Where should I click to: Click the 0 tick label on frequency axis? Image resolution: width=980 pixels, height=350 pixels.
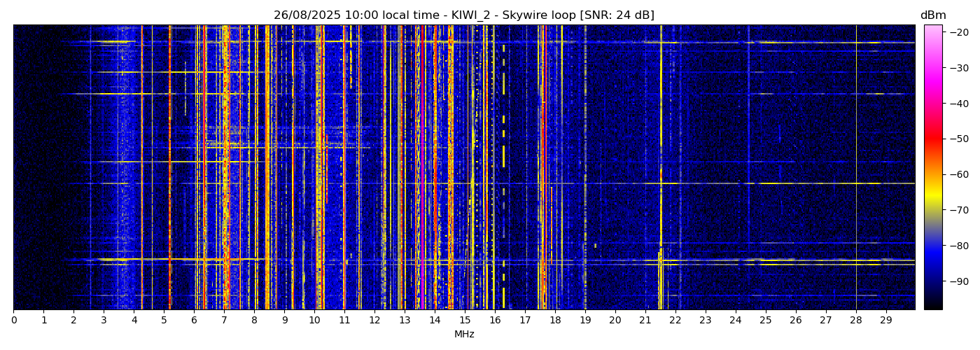(x=13, y=321)
